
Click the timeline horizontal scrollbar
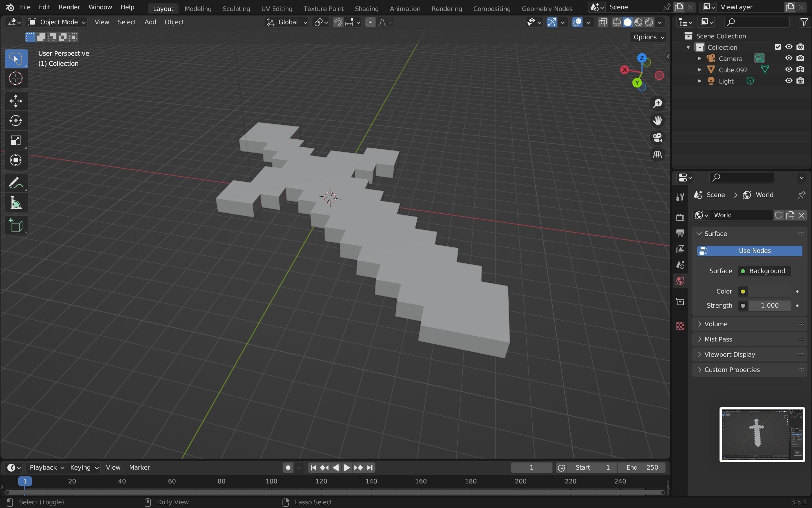[335, 492]
